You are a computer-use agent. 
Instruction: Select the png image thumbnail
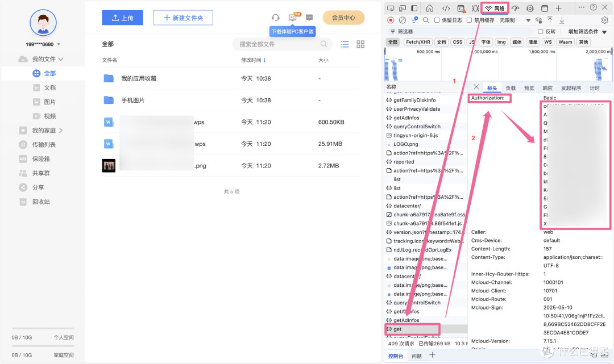109,166
